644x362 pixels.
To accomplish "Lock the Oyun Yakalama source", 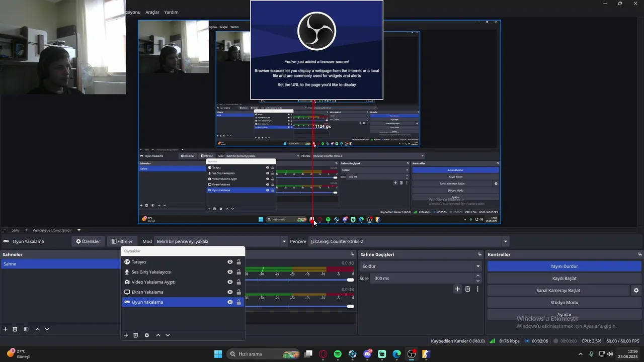I will click(x=238, y=302).
